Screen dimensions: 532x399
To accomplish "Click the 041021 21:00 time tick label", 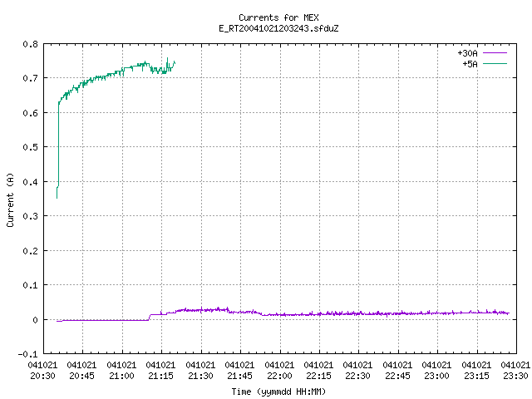I will tap(121, 371).
